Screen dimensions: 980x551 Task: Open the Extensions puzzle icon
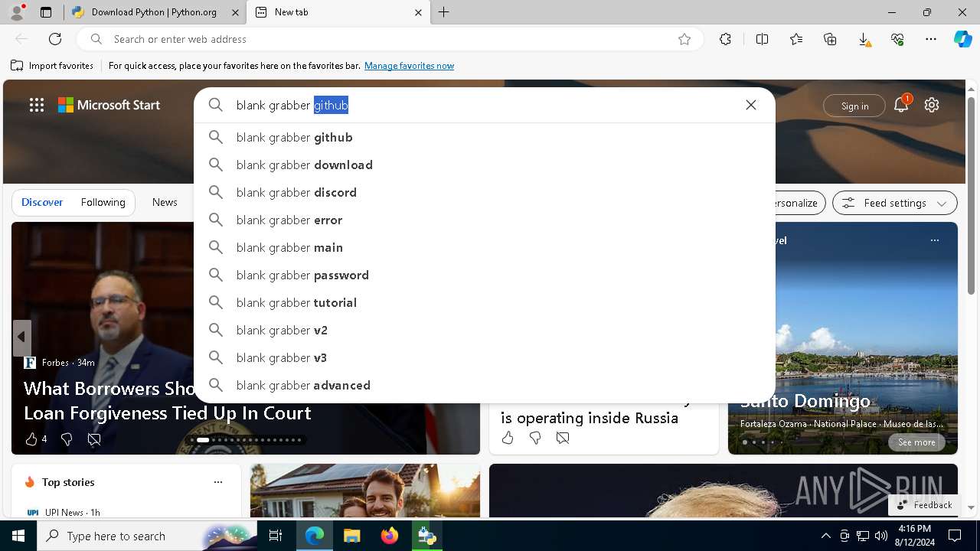point(725,39)
